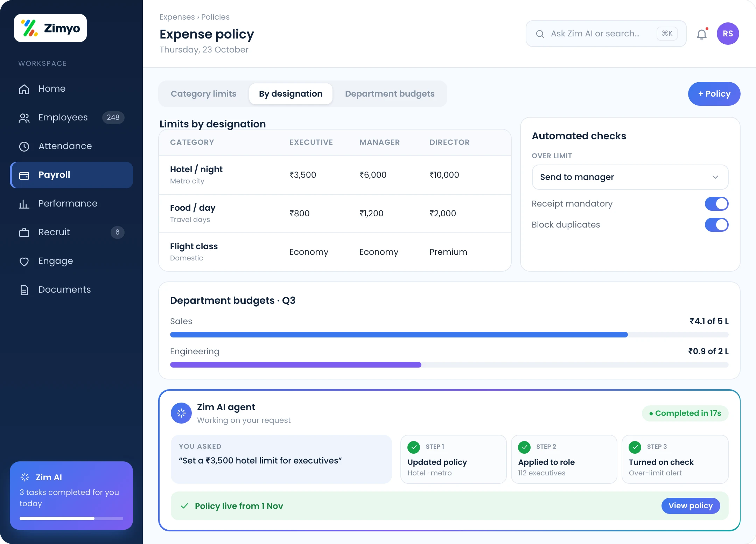
Task: Click the Zimyo logo
Action: tap(50, 28)
